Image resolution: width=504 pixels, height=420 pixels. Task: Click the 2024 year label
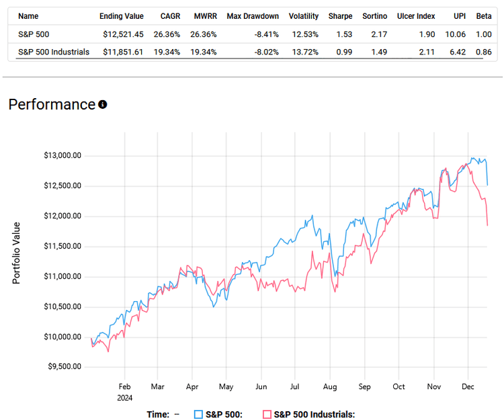125,398
